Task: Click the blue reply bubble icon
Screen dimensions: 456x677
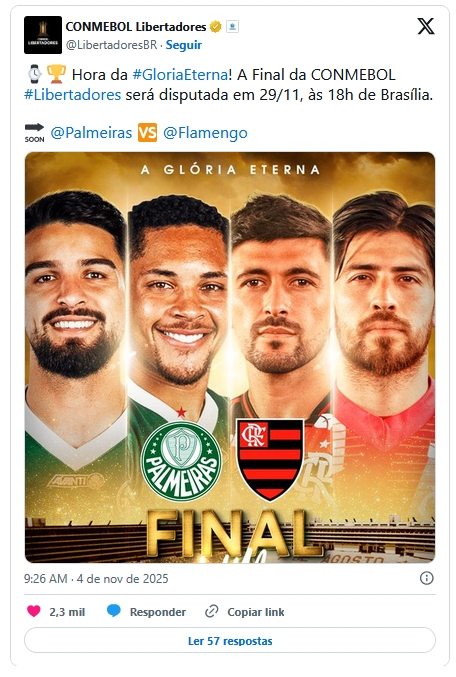Action: (x=114, y=611)
